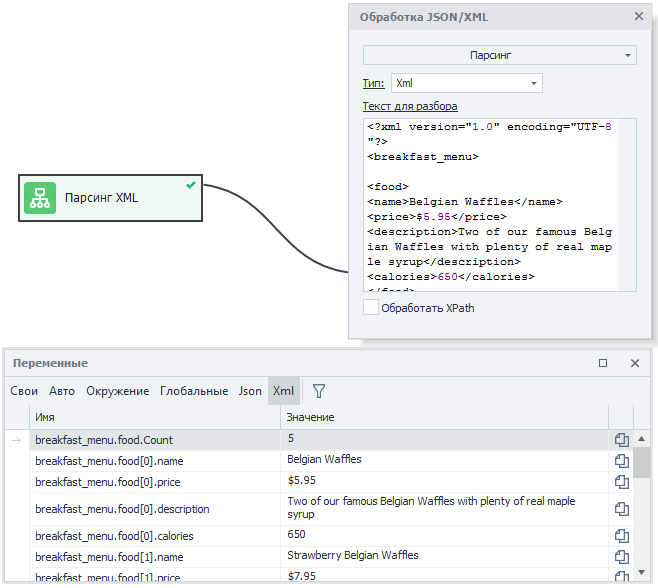
Task: Click the filter funnel icon in Переменные
Action: pyautogui.click(x=319, y=391)
